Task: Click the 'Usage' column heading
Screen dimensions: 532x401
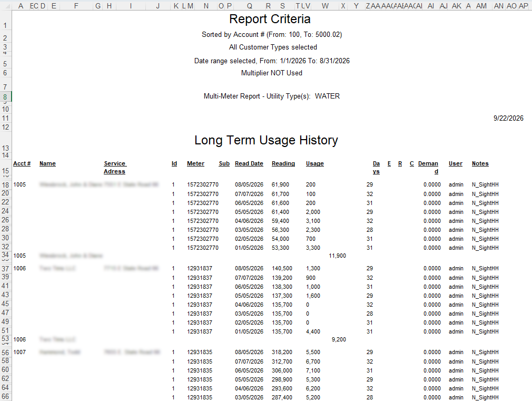Action: point(315,164)
